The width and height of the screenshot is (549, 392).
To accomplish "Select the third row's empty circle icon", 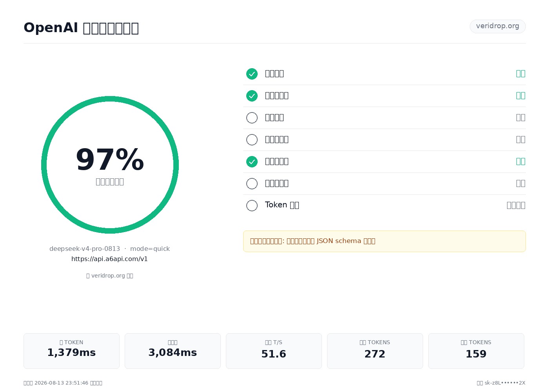I will 252,118.
